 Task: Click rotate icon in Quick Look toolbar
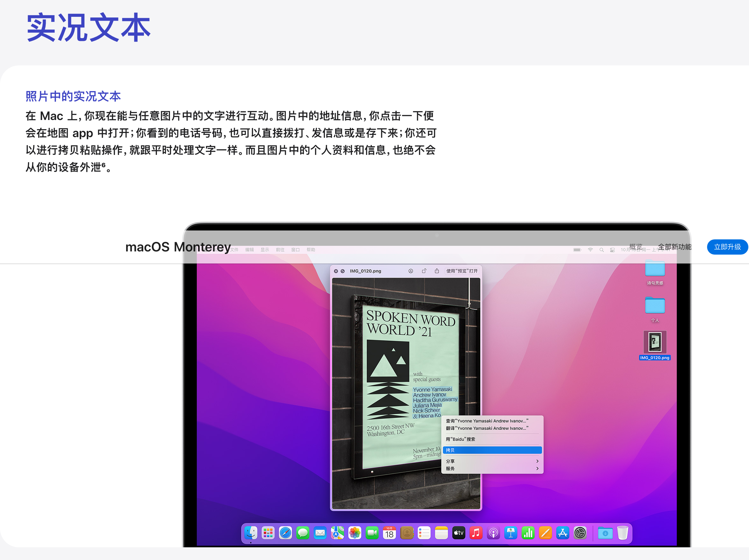tap(424, 271)
